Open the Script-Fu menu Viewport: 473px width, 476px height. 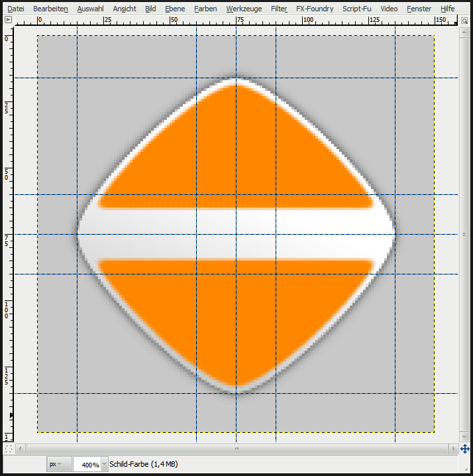(x=357, y=9)
